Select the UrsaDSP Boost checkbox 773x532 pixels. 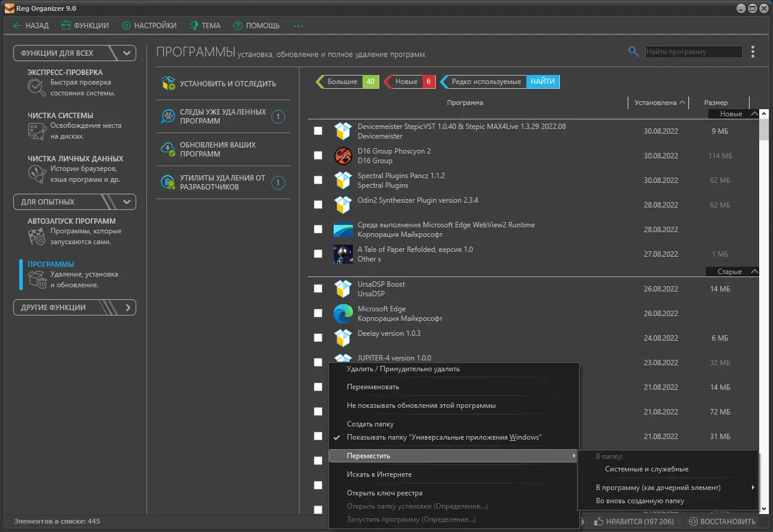click(318, 288)
